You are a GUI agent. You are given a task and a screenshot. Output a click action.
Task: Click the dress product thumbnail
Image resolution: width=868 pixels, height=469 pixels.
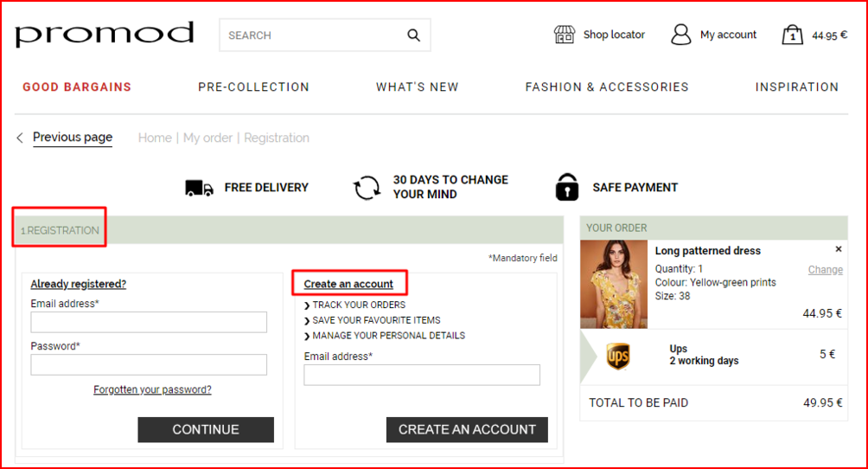614,285
